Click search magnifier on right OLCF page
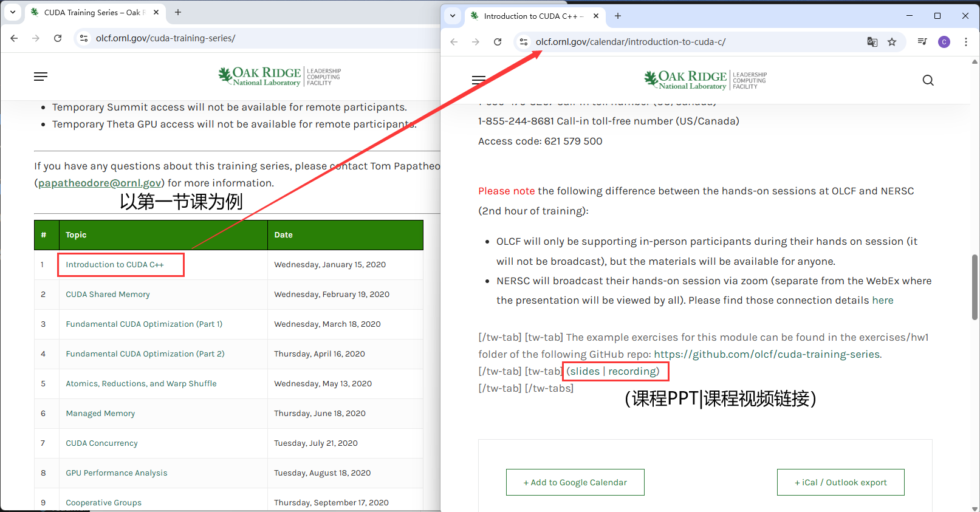The width and height of the screenshot is (980, 512). coord(928,80)
